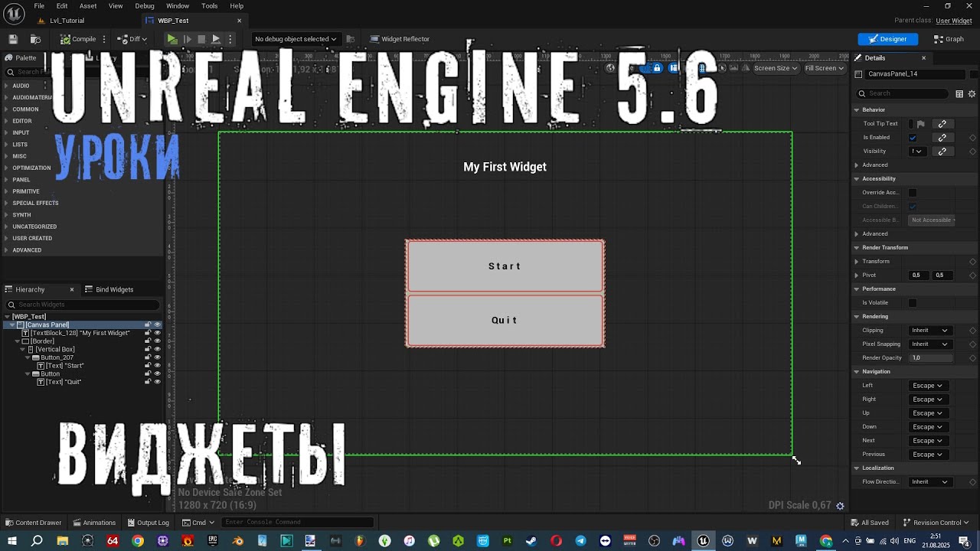Viewport: 980px width, 551px height.
Task: Select the Bind Widgets tab
Action: (x=109, y=289)
